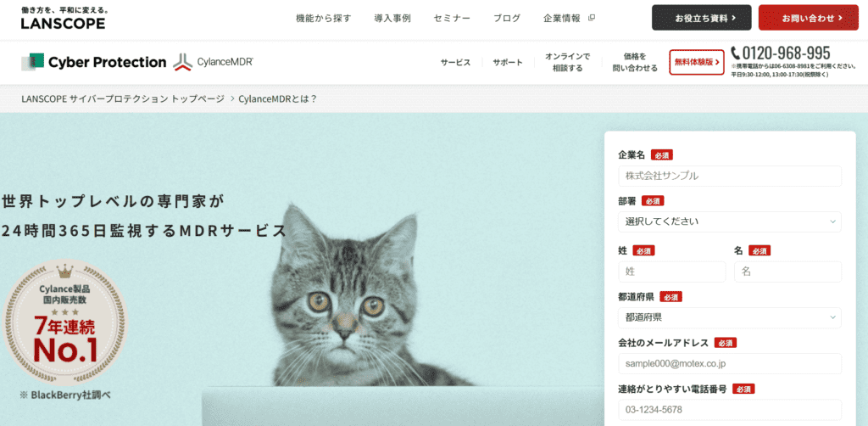Click the red お問い合わせ button
The height and width of the screenshot is (426, 868).
tap(808, 18)
